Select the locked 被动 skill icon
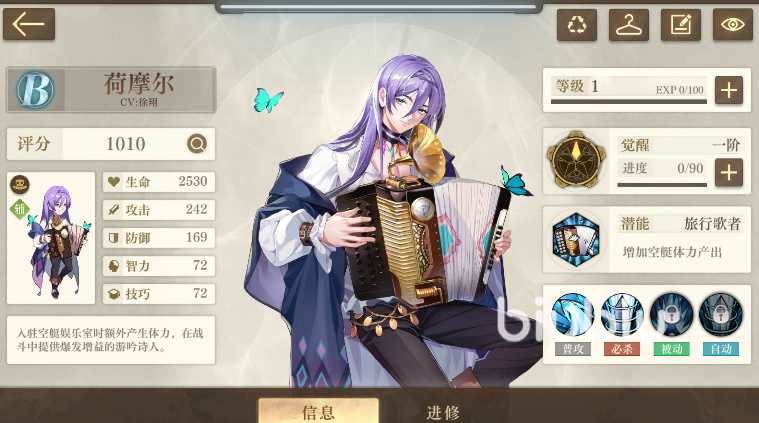This screenshot has width=759, height=423. tap(671, 315)
